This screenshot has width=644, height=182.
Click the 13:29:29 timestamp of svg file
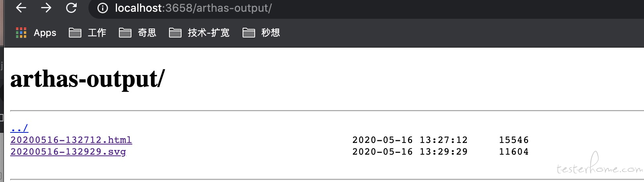coord(444,152)
